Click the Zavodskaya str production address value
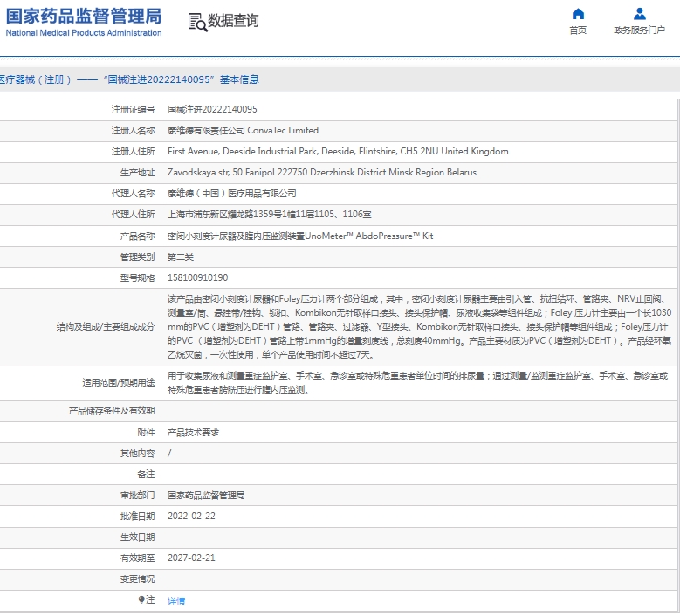 (322, 173)
